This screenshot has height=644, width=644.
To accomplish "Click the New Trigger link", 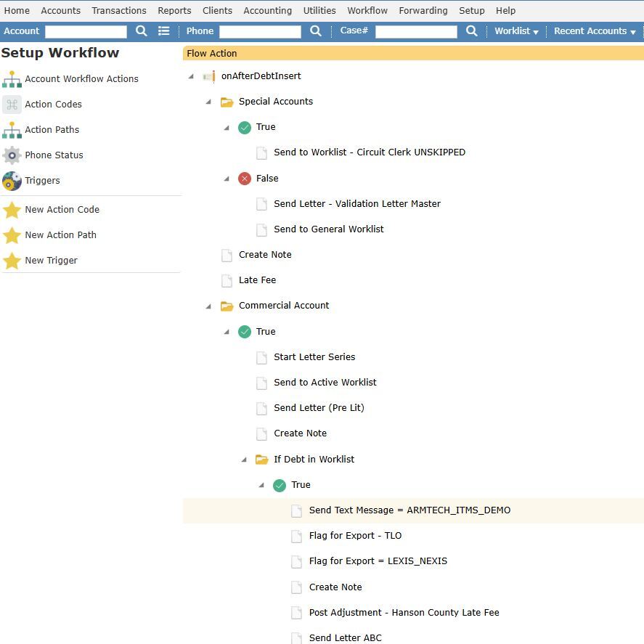I will click(x=51, y=260).
